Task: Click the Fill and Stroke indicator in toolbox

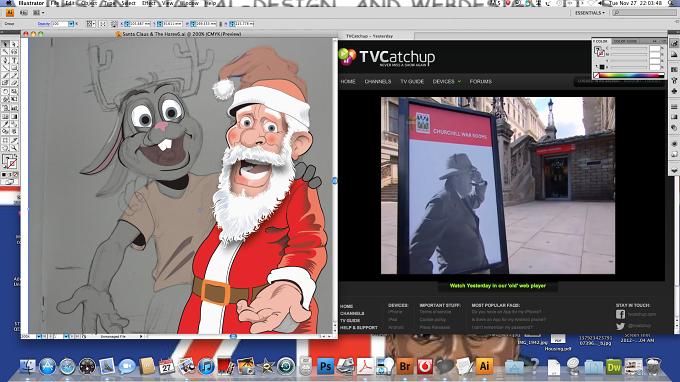Action: click(x=9, y=161)
